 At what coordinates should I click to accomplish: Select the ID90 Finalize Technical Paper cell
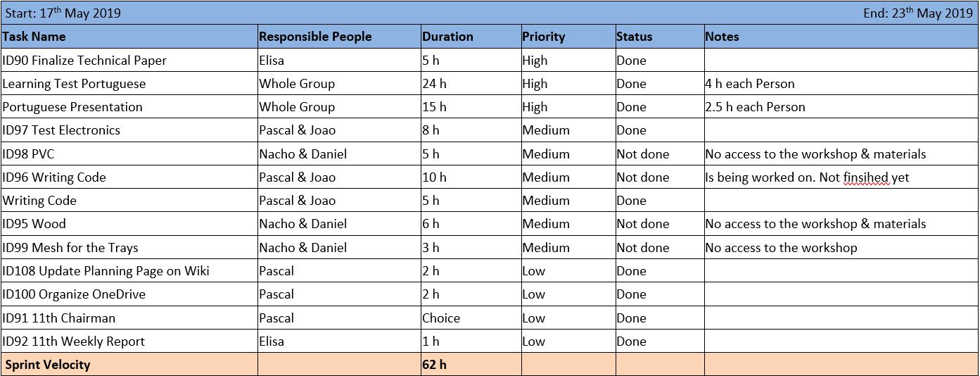click(x=84, y=61)
